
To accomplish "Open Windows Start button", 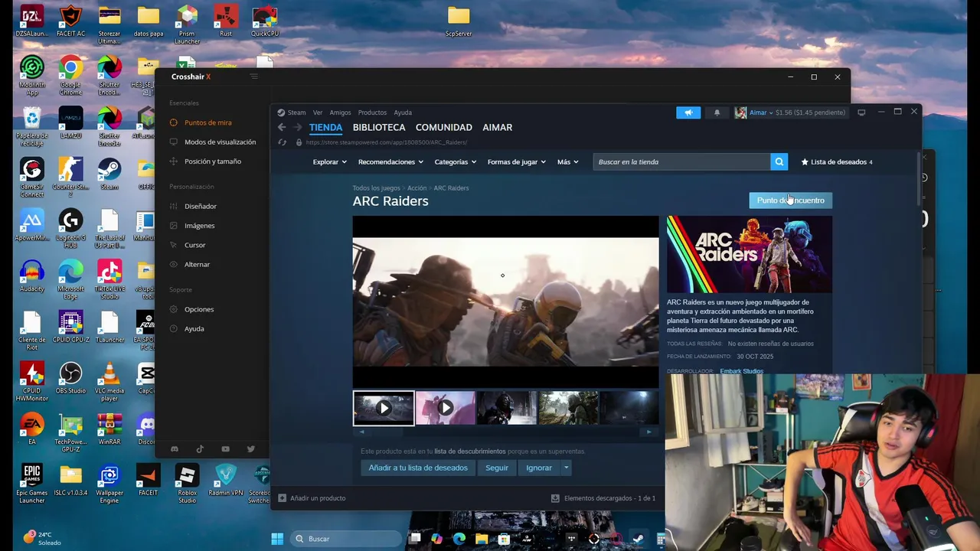I will tap(277, 539).
